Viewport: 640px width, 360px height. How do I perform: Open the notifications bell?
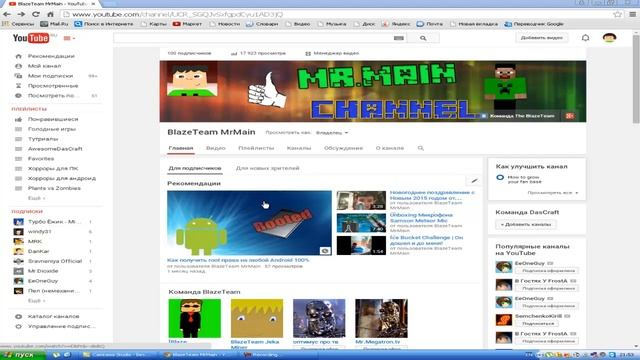585,38
